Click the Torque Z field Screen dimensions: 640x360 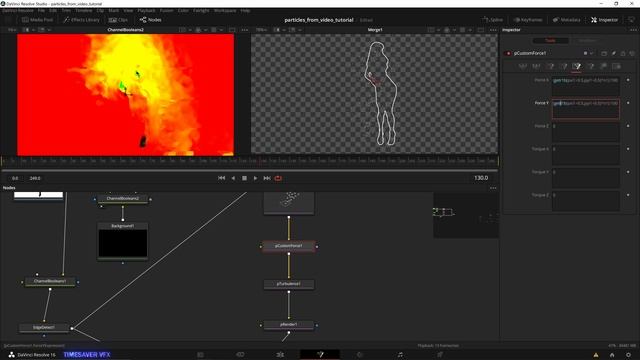[x=586, y=201]
